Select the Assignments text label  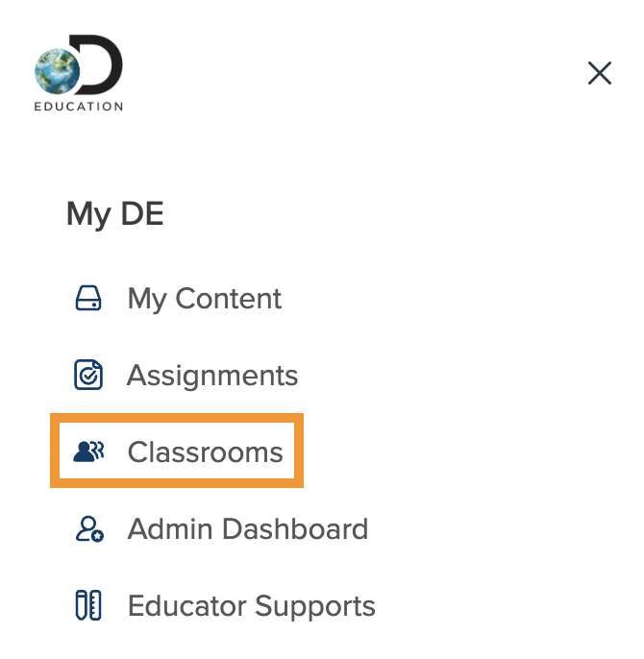[x=212, y=376]
